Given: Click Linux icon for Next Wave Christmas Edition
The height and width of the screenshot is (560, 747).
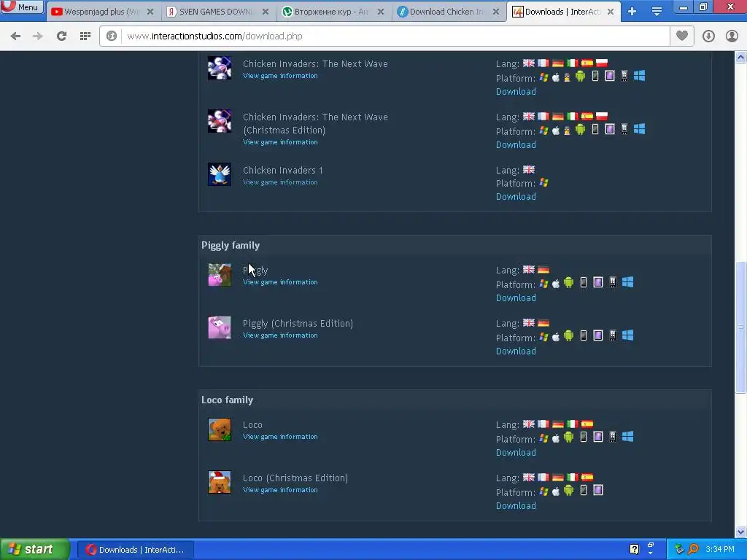Looking at the screenshot, I should [567, 130].
